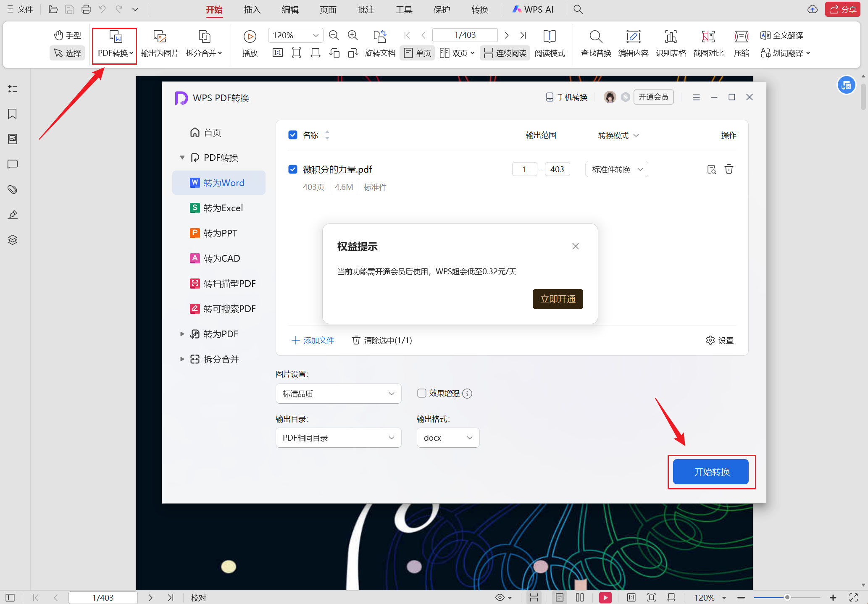Viewport: 868px width, 604px height.
Task: Toggle the select-all 名称 checkbox
Action: (x=293, y=135)
